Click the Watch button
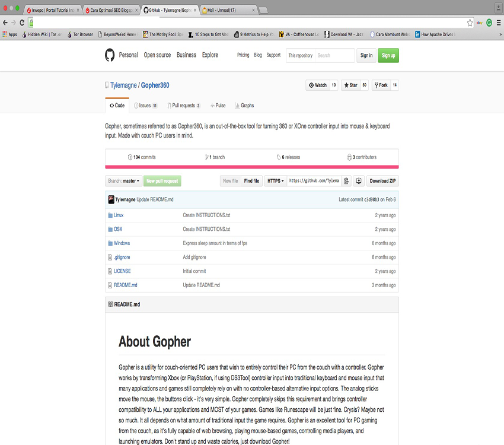 pos(318,85)
